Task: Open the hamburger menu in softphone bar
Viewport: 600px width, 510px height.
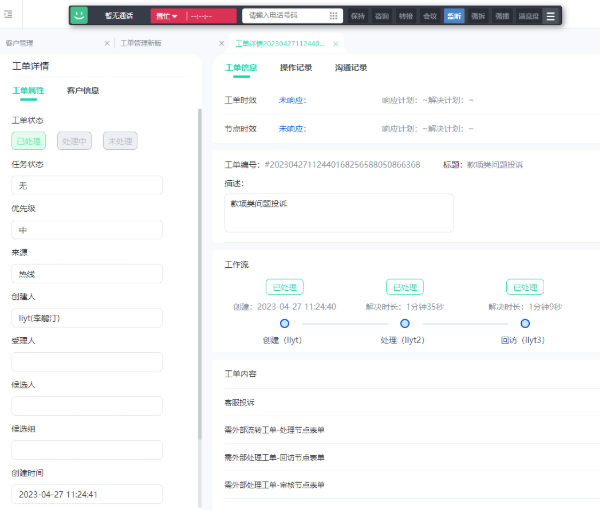Action: (x=550, y=16)
